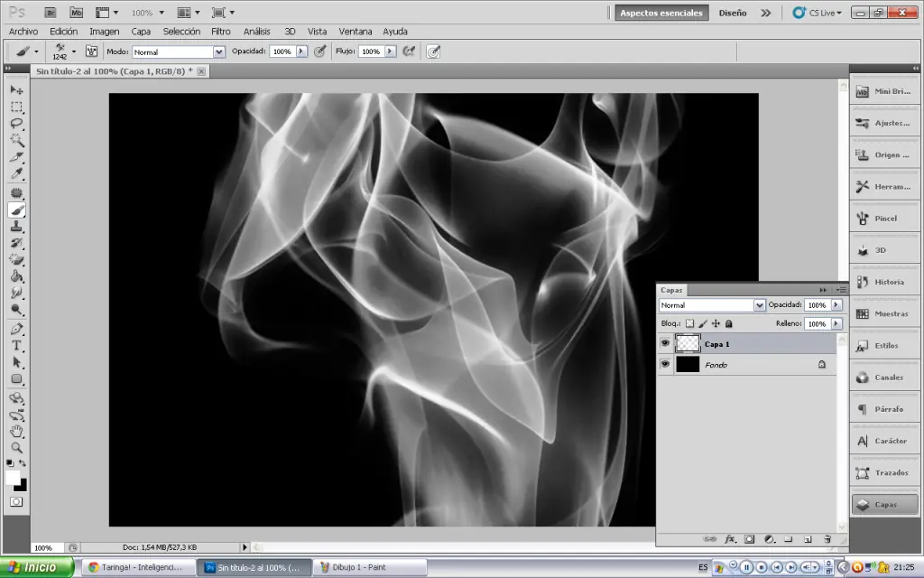Select the Spot Healing Brush tool
The height and width of the screenshot is (578, 924).
[16, 193]
